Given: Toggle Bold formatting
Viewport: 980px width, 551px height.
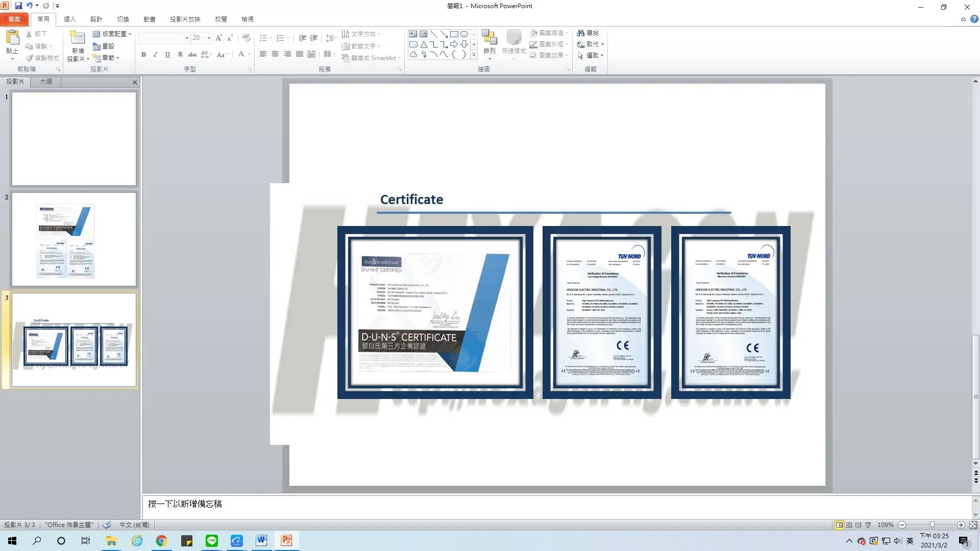Looking at the screenshot, I should pyautogui.click(x=143, y=55).
